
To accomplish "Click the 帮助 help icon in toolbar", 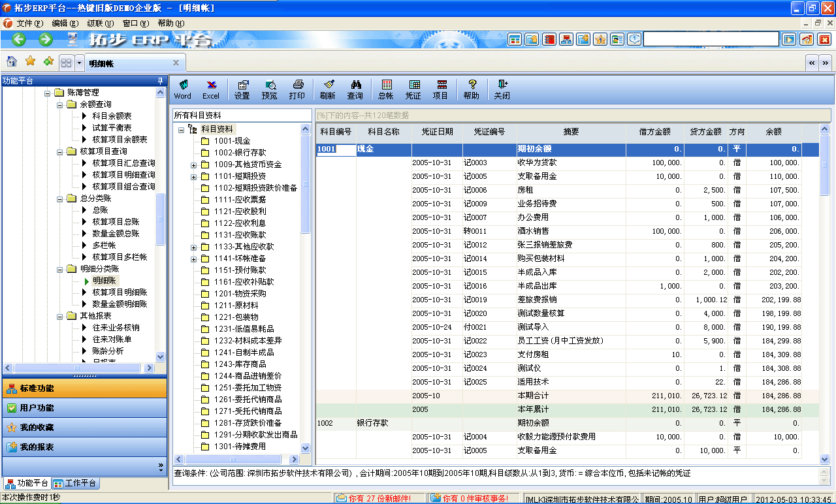I will tap(471, 89).
